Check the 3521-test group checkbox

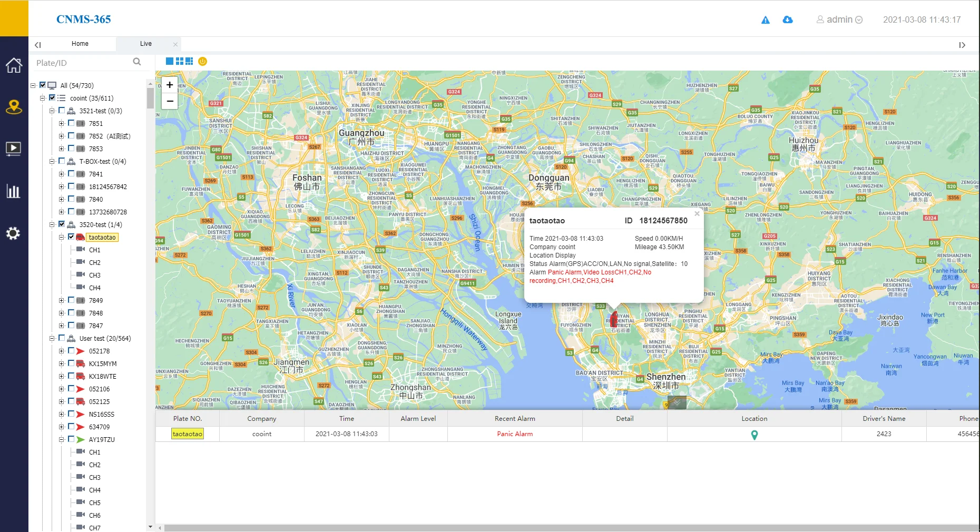coord(62,110)
